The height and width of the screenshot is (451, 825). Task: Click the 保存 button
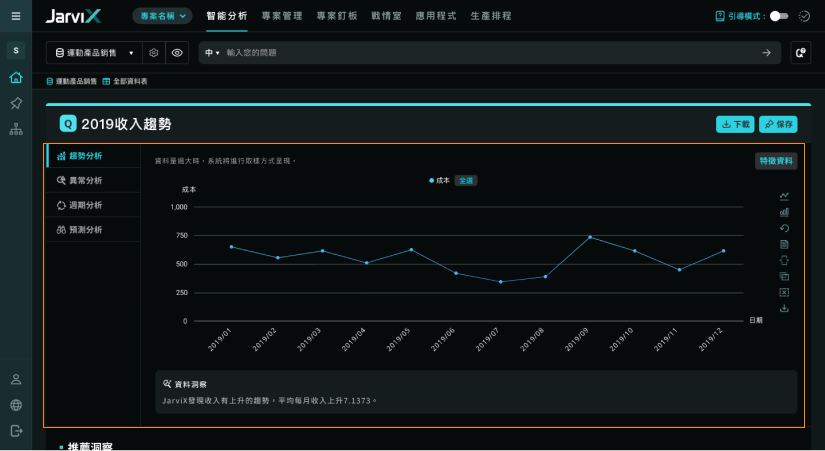pos(778,124)
